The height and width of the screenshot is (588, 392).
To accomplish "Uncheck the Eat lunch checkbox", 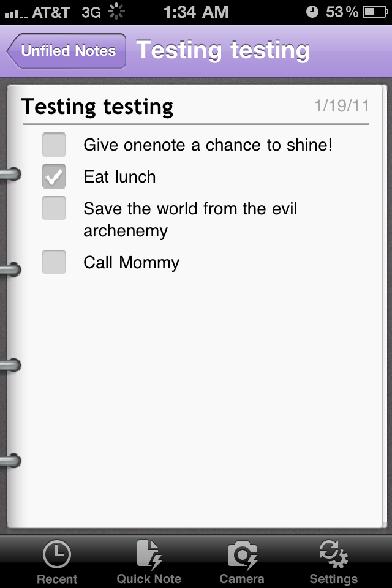I will tap(54, 177).
